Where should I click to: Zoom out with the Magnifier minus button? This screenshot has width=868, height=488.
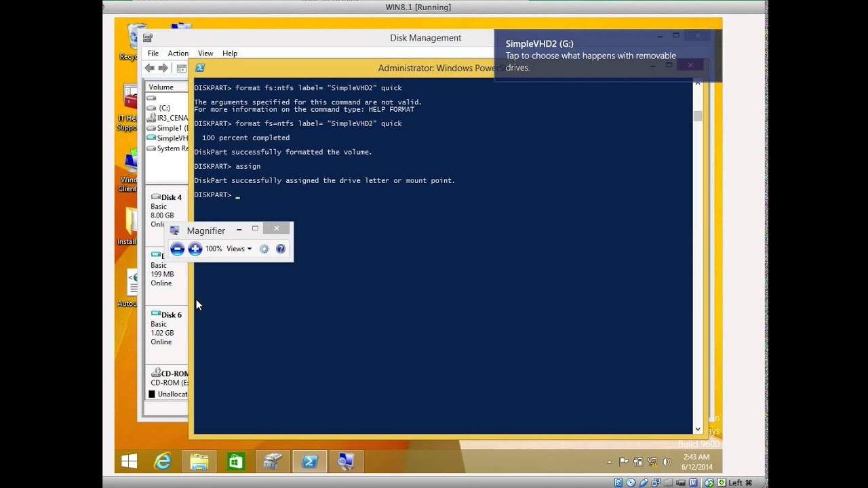(178, 249)
